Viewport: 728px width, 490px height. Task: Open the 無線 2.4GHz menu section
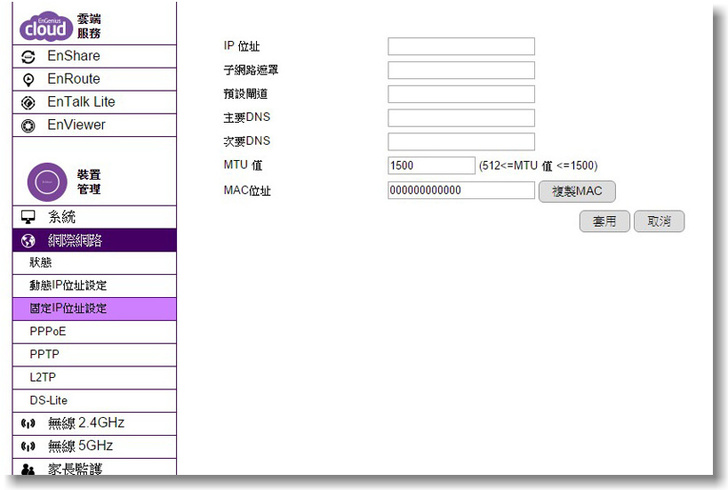point(94,424)
